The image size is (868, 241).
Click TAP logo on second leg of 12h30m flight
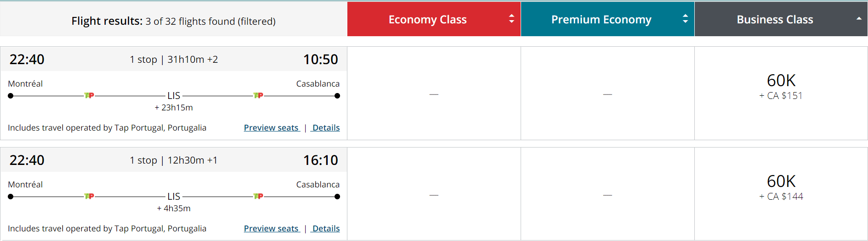(x=258, y=196)
